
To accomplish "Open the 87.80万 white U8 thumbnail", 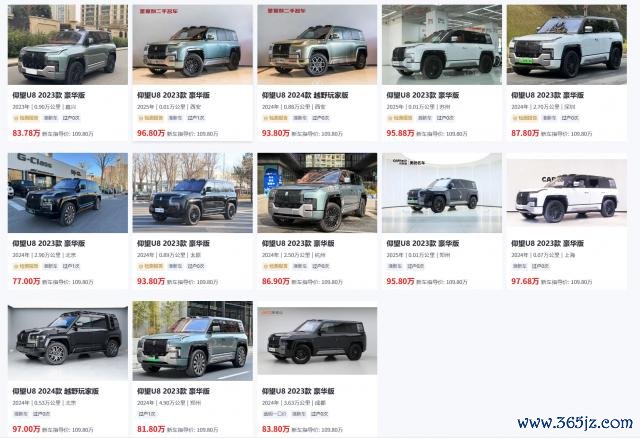I will tap(567, 45).
